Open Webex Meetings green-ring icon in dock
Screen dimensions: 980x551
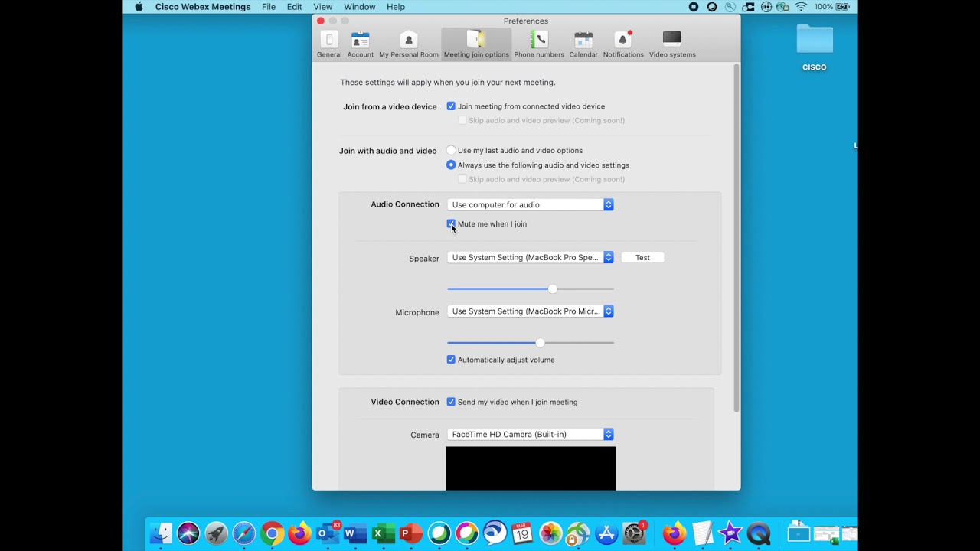tap(439, 533)
